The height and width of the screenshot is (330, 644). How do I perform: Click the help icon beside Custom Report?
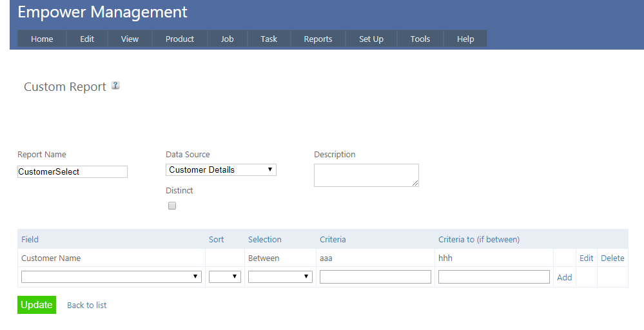[115, 86]
